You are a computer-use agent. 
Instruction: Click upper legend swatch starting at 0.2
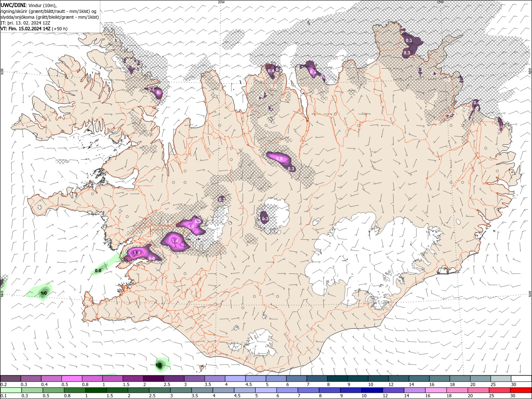[11, 379]
